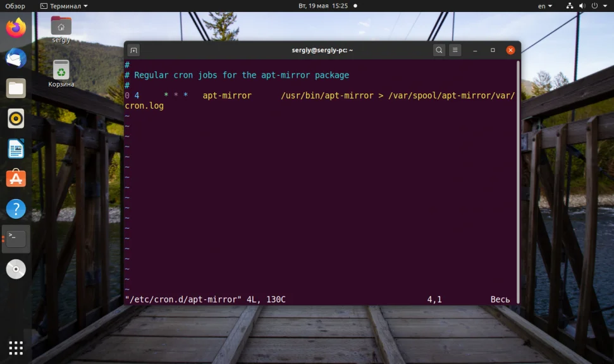Viewport: 614px width, 364px height.
Task: Open Ubuntu Software store in the dock
Action: [16, 178]
